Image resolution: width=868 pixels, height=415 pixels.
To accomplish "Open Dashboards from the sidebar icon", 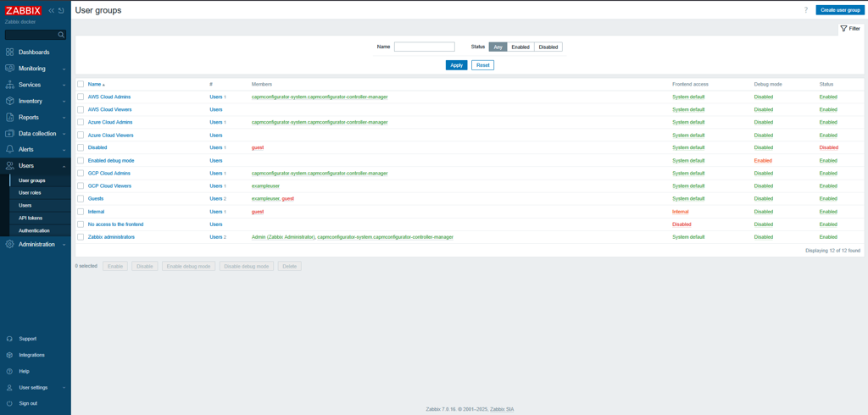I will (x=10, y=53).
